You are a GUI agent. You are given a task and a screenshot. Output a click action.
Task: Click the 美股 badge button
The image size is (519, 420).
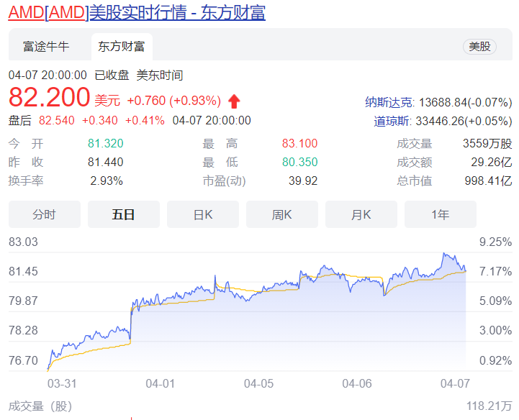479,46
